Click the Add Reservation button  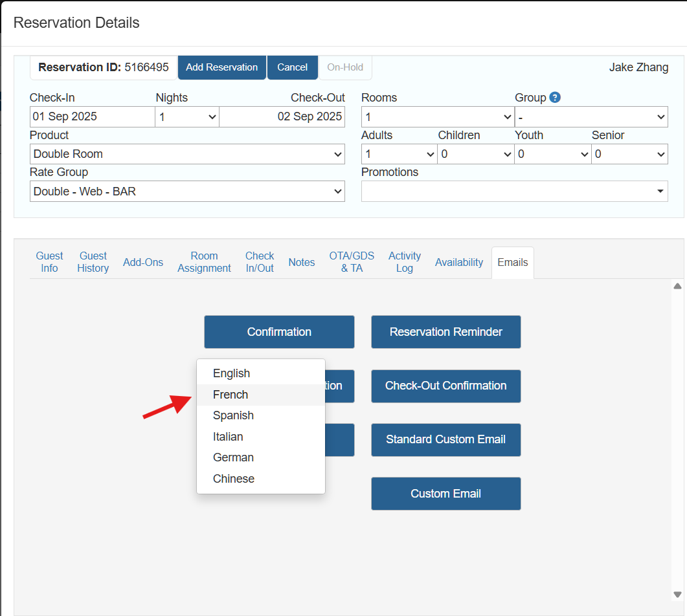coord(221,67)
